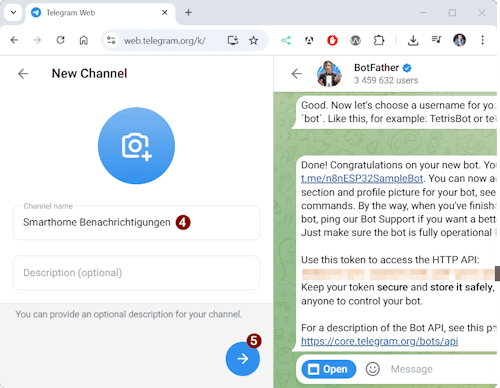This screenshot has width=500, height=388.
Task: Click the New Channel heading
Action: pos(89,73)
